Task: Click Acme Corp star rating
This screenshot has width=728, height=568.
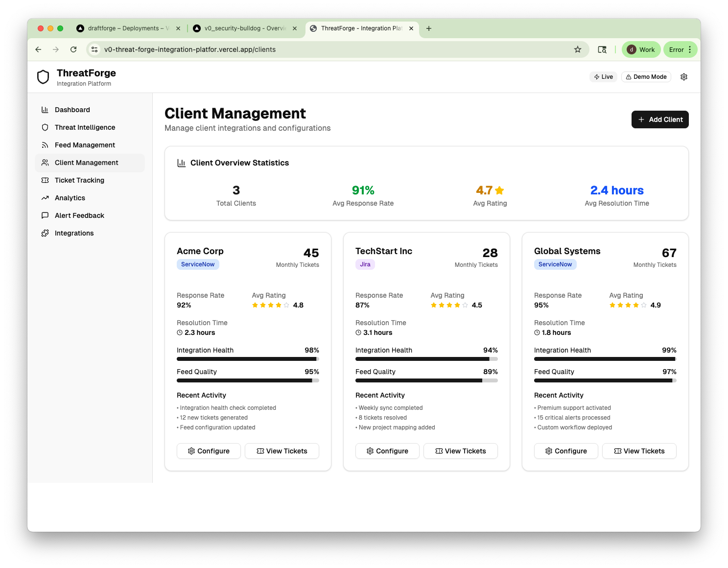Action: [271, 305]
